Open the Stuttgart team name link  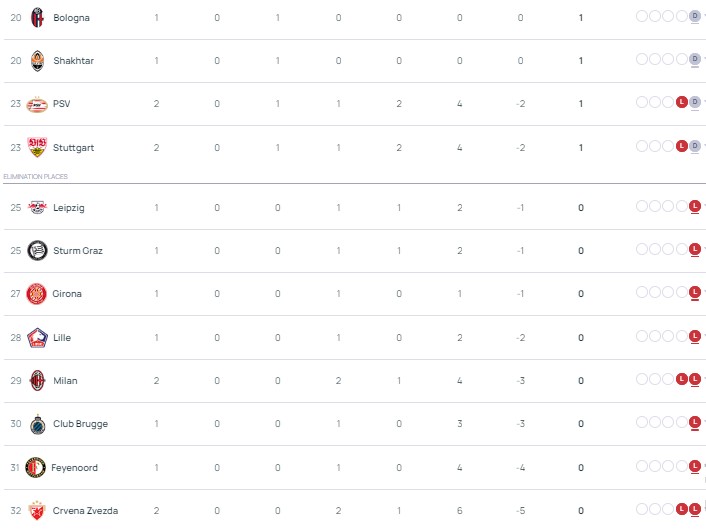(x=73, y=147)
